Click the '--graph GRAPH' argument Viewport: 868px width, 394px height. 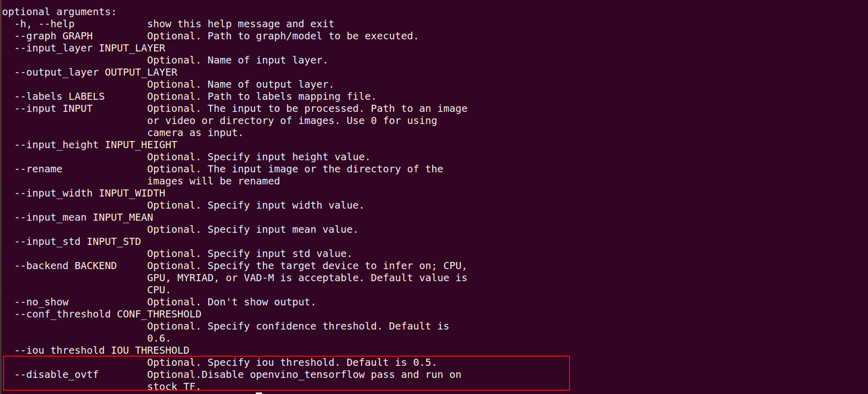(x=54, y=36)
